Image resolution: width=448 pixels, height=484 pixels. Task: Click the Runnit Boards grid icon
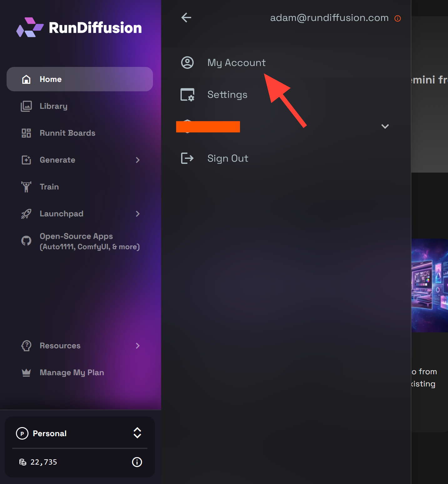tap(26, 133)
